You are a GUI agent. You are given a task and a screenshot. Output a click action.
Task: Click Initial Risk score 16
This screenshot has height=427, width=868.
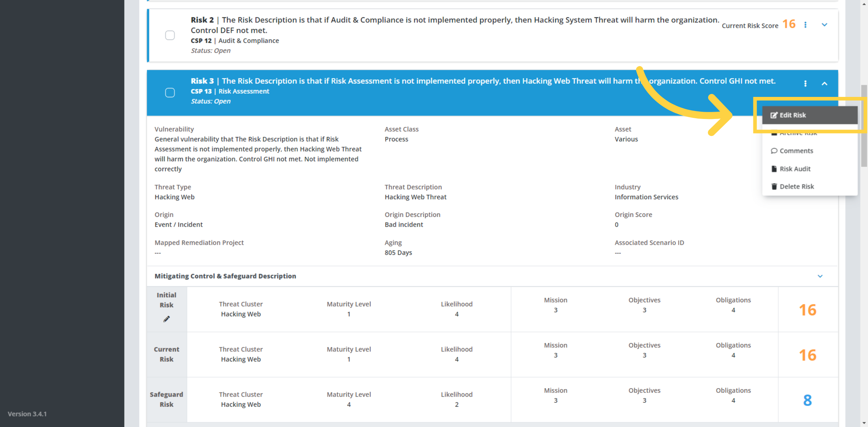pos(807,310)
